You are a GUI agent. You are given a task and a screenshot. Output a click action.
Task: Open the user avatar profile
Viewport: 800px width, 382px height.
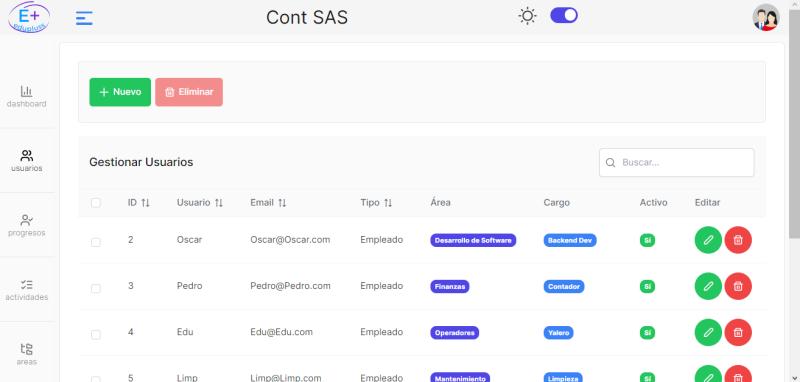click(x=766, y=17)
